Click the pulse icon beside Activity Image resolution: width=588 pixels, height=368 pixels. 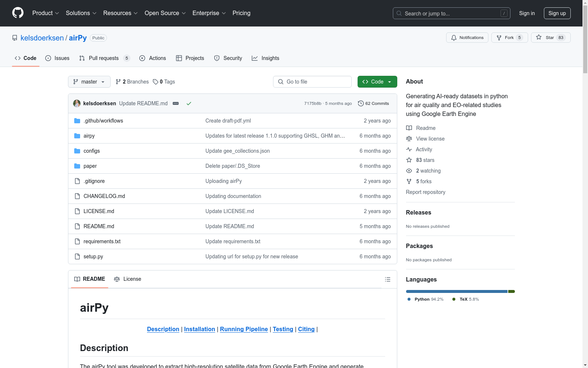tap(409, 149)
